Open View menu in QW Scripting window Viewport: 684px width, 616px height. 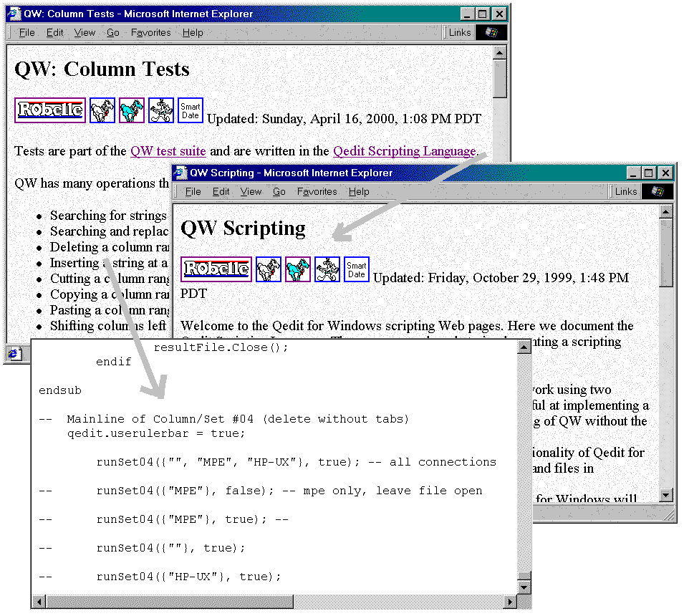[x=251, y=191]
